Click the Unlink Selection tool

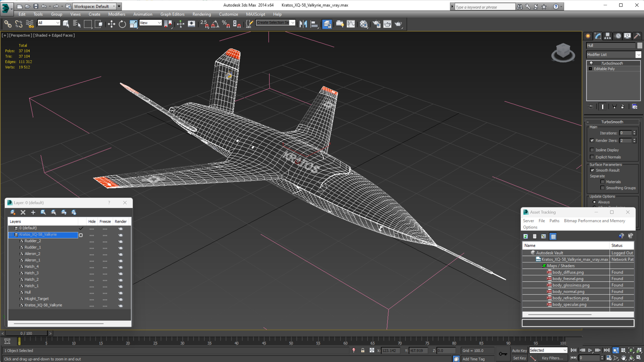pos(19,24)
